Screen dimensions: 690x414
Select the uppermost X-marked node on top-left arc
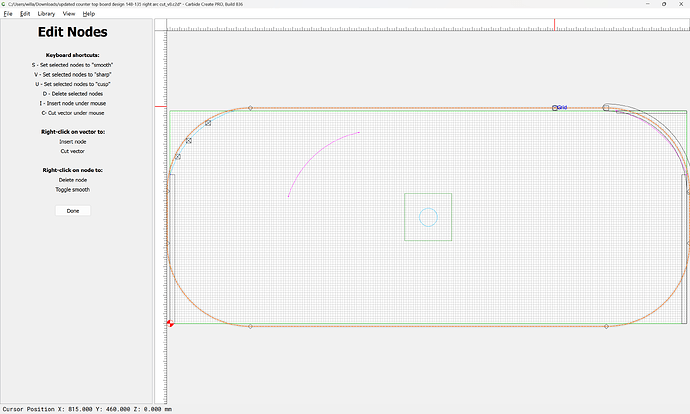(208, 123)
